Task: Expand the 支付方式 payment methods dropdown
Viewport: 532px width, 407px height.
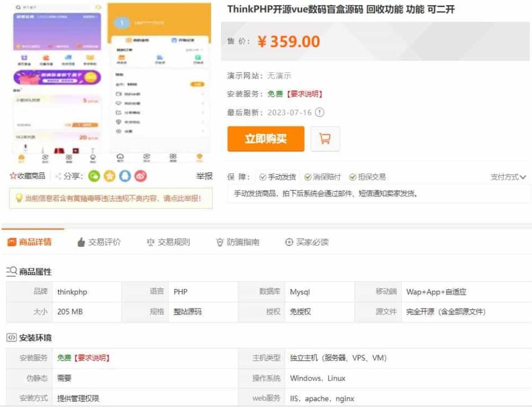Action: pyautogui.click(x=508, y=177)
